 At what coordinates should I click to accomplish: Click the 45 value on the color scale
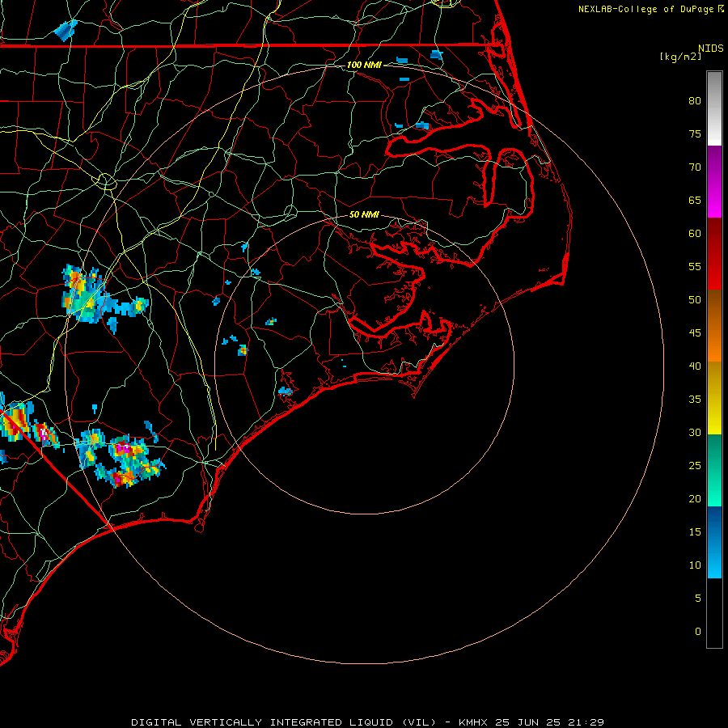coord(695,333)
